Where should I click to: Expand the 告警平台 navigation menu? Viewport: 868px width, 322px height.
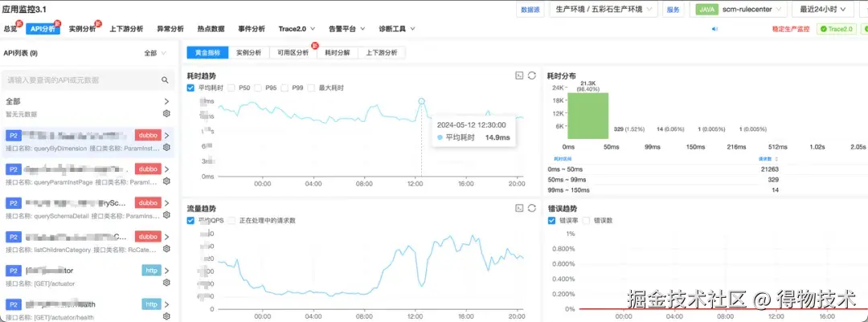(346, 29)
